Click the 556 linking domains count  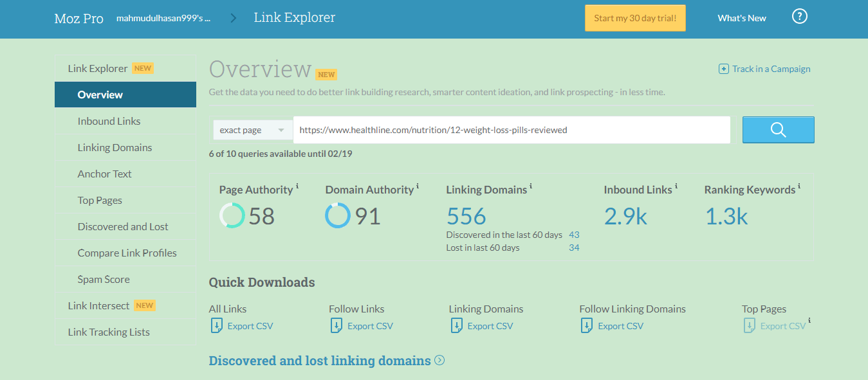466,216
